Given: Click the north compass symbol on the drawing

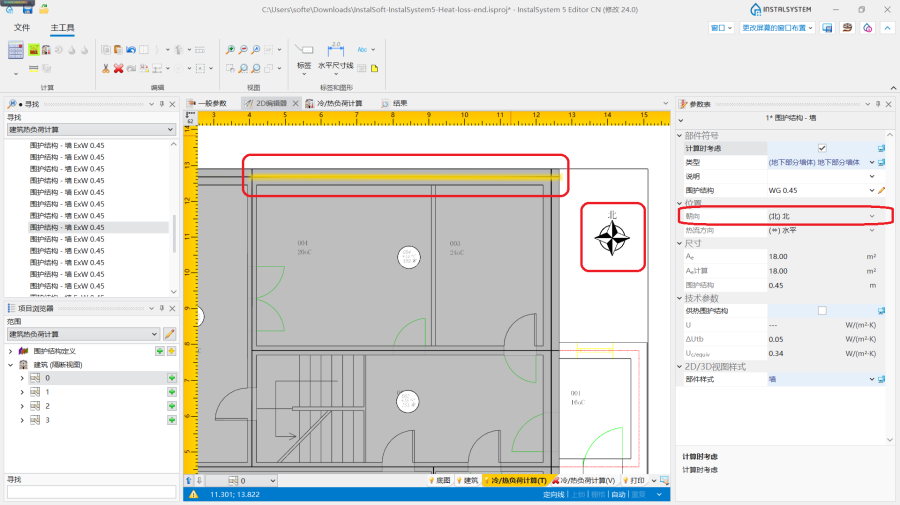Looking at the screenshot, I should tap(610, 237).
